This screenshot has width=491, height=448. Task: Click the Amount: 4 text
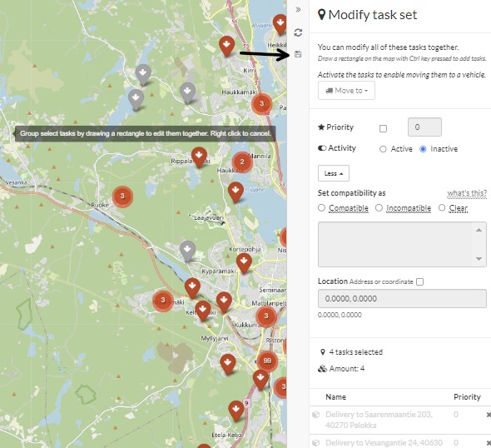point(347,369)
